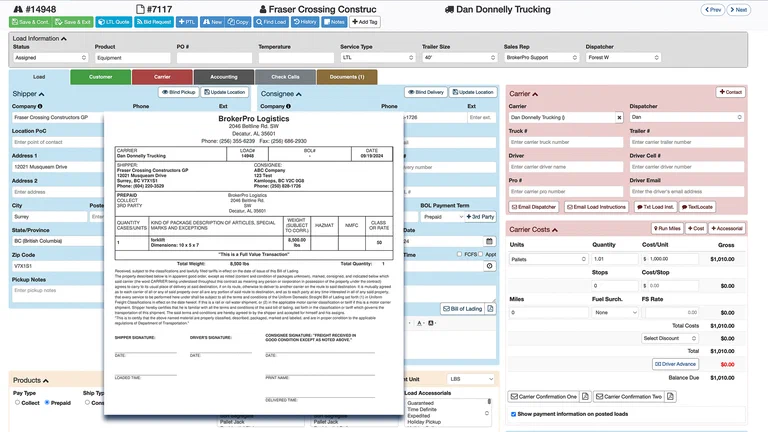
Task: Open the date picker calendar icon
Action: 489,241
